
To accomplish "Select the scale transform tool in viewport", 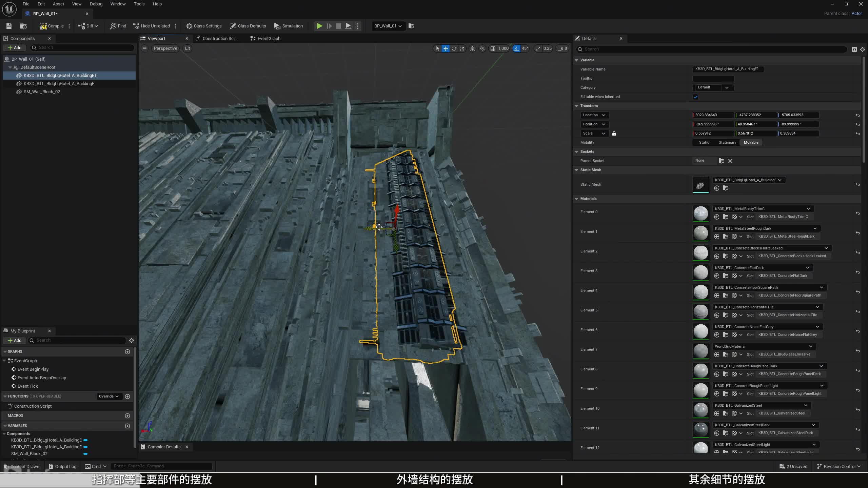I will coord(462,48).
